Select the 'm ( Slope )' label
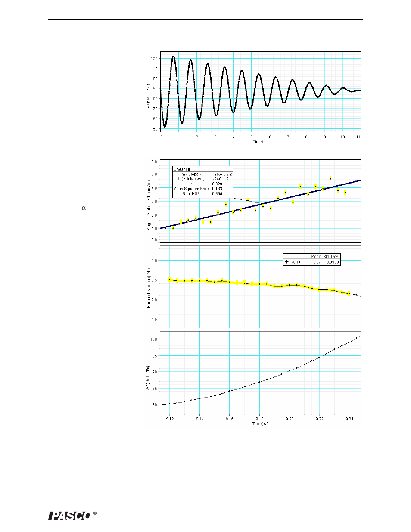 (x=191, y=174)
